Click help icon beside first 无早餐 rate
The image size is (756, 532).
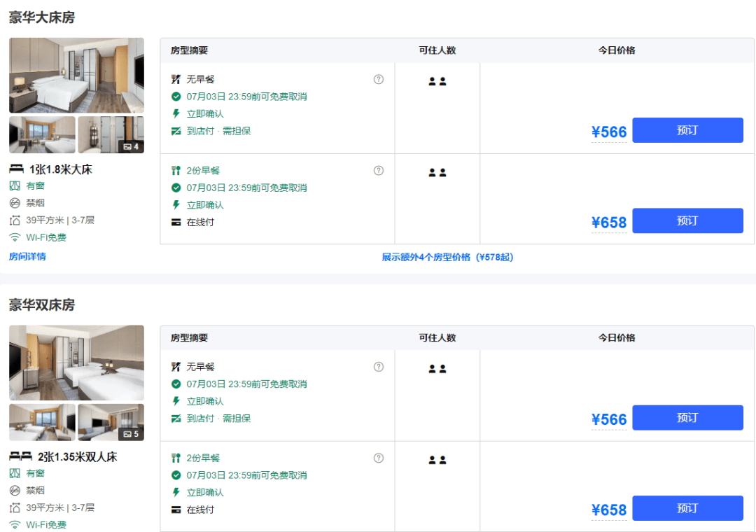379,79
